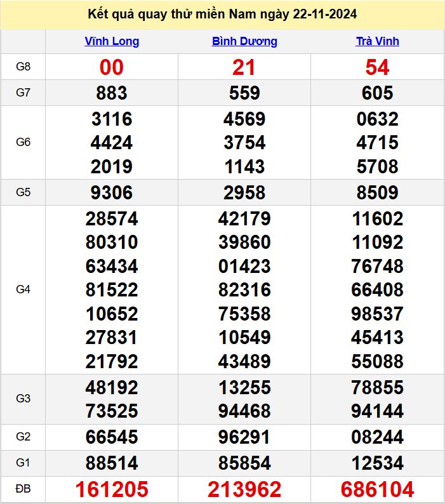Click the G4 row label
The image size is (445, 504).
point(23,289)
